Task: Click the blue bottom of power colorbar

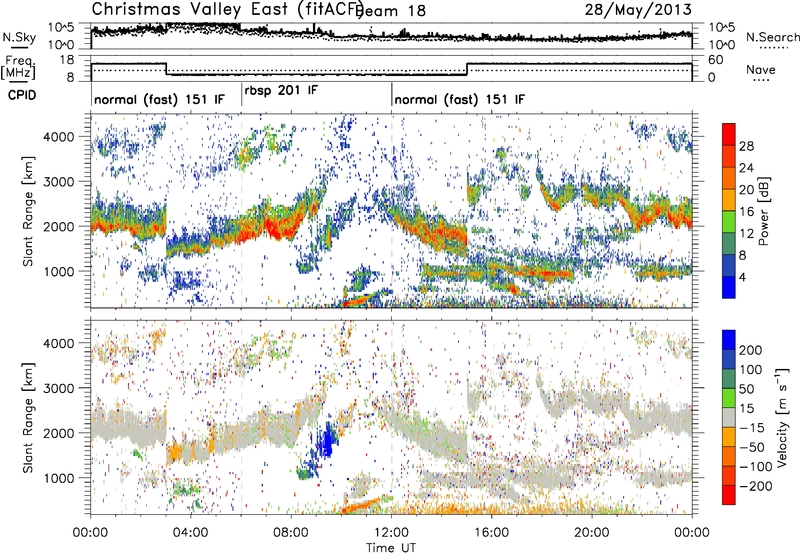Action: (x=729, y=287)
